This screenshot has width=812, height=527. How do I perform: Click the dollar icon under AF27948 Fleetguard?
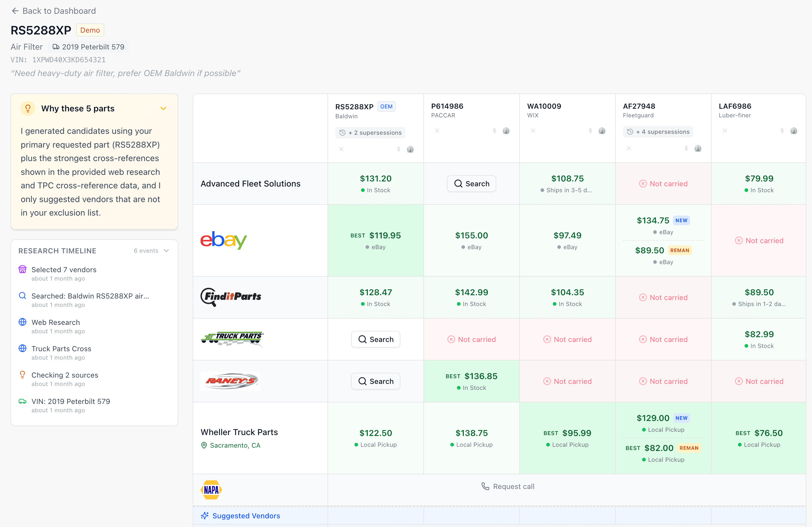[686, 148]
